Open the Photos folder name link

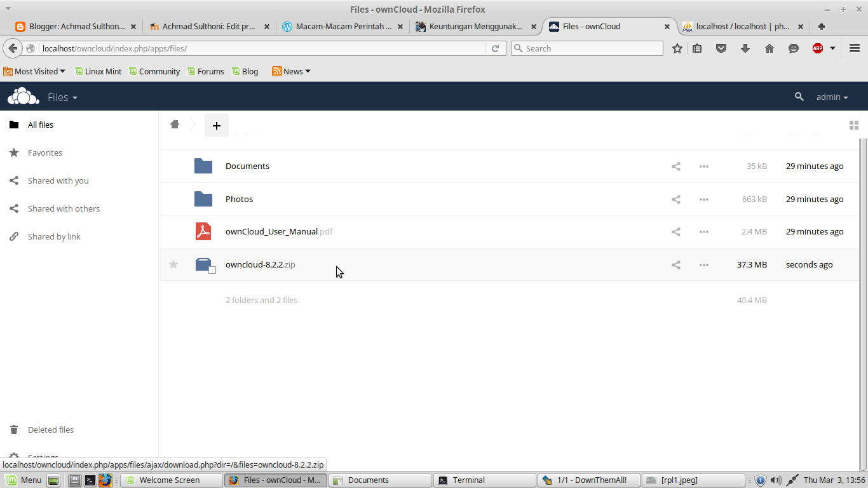coord(239,199)
